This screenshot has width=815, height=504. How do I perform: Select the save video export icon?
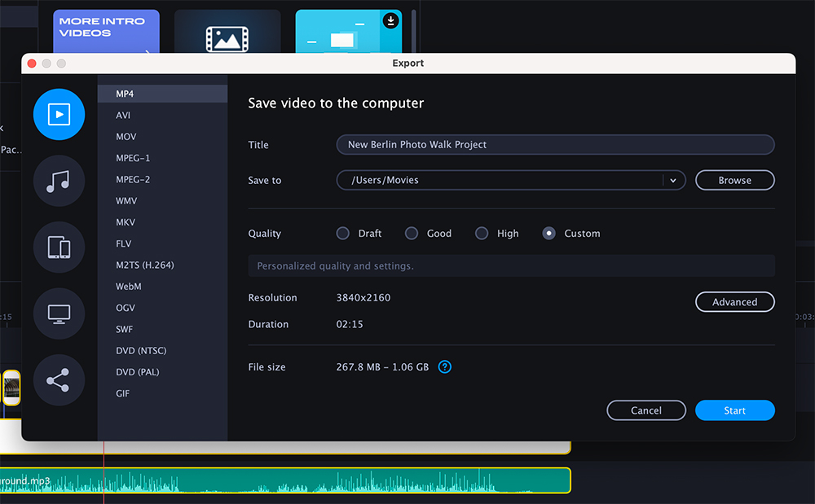tap(59, 114)
